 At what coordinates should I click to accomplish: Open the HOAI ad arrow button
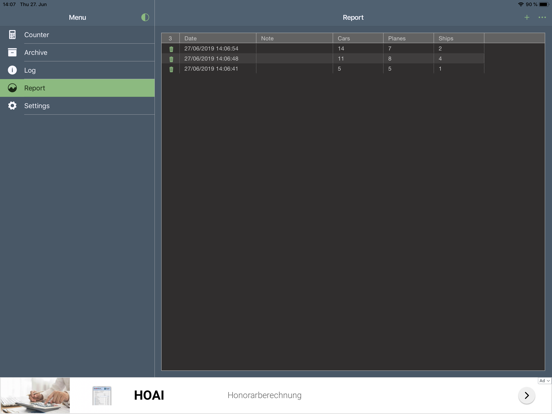coord(527,395)
